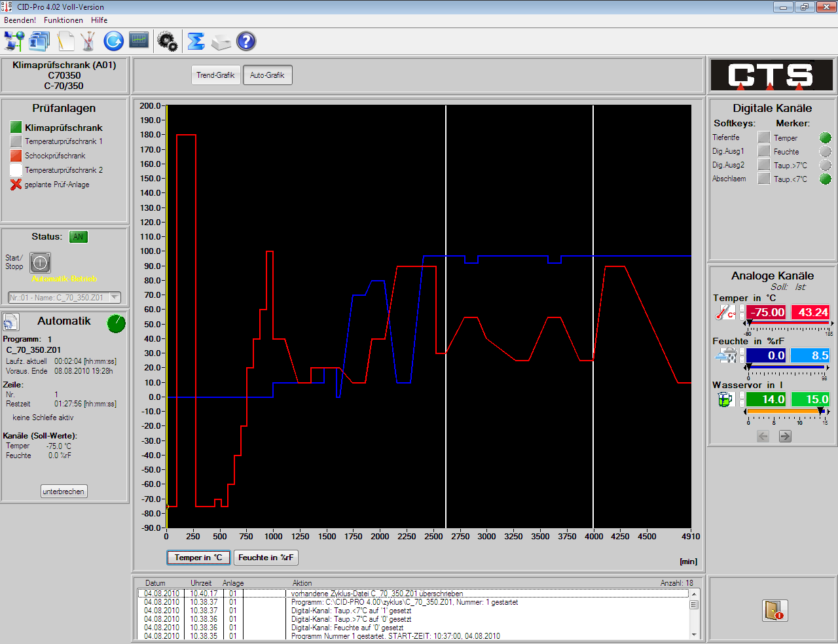The image size is (838, 644).
Task: Toggle the Dig.Ausg1 softkey
Action: 763,151
